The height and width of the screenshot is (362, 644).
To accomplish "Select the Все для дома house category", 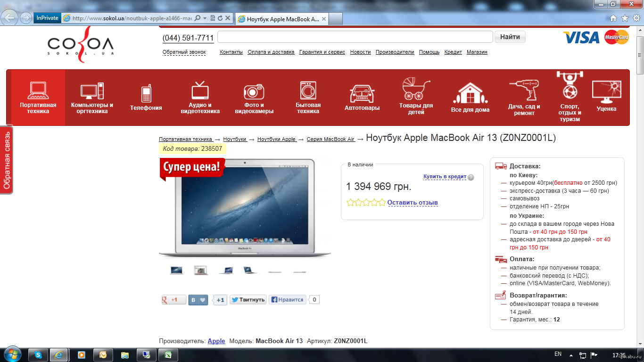I will (470, 98).
